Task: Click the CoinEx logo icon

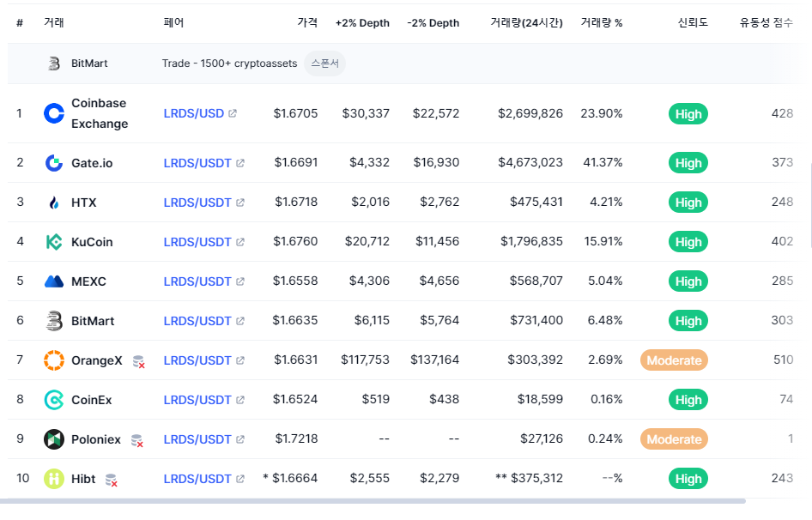Action: point(54,400)
